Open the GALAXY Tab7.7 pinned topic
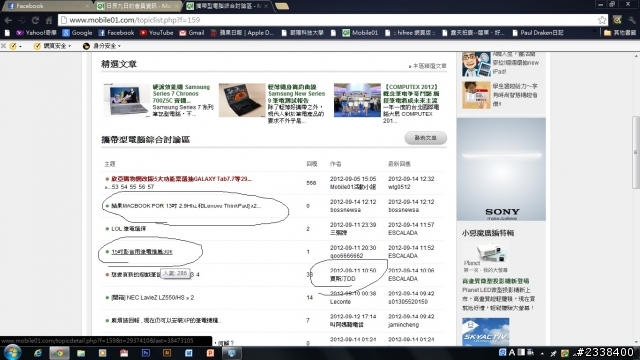 pyautogui.click(x=181, y=179)
